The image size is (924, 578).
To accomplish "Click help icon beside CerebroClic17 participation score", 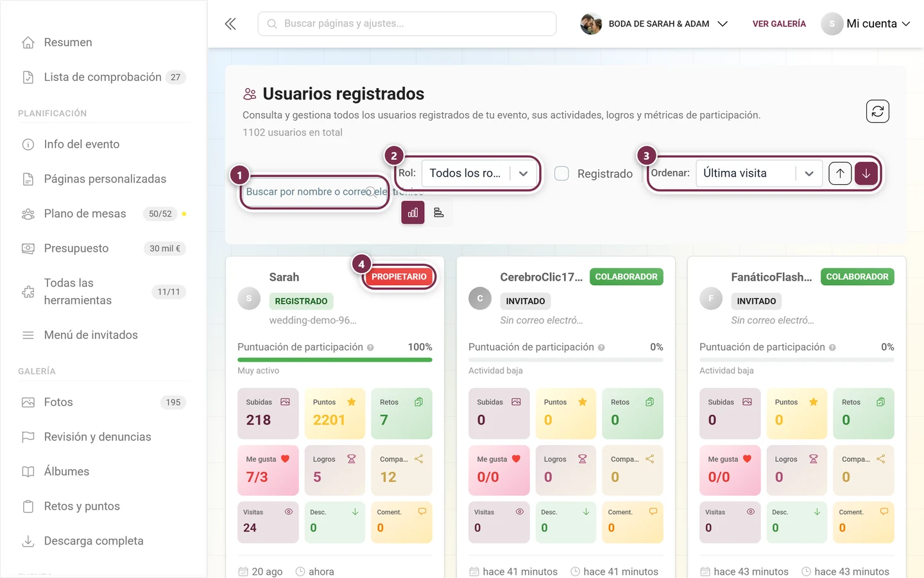I will tap(601, 347).
